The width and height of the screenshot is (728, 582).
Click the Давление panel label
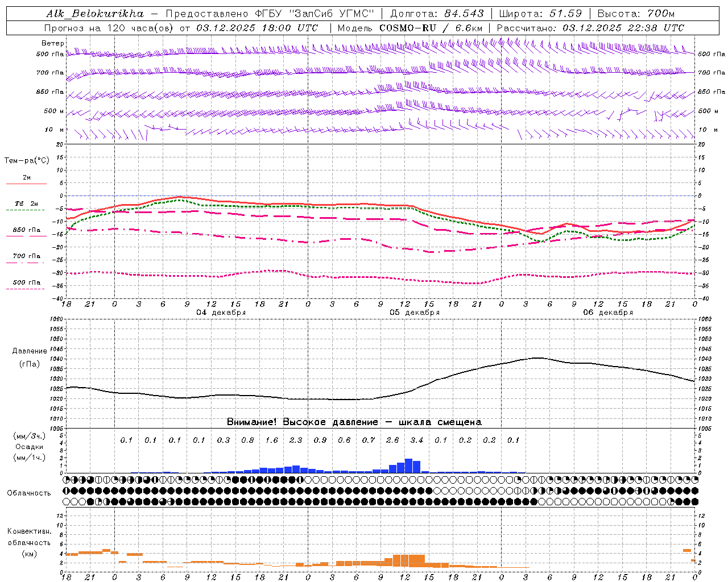pos(30,351)
